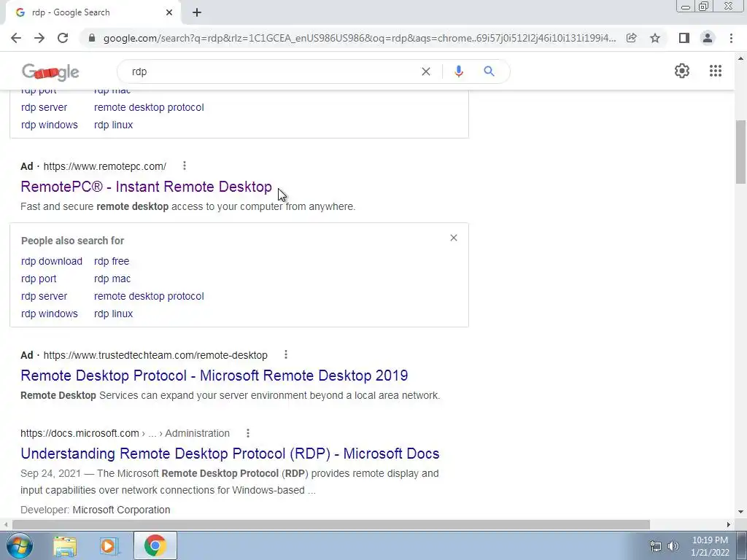Go back using the browser back arrow
This screenshot has height=560, width=747.
point(16,38)
